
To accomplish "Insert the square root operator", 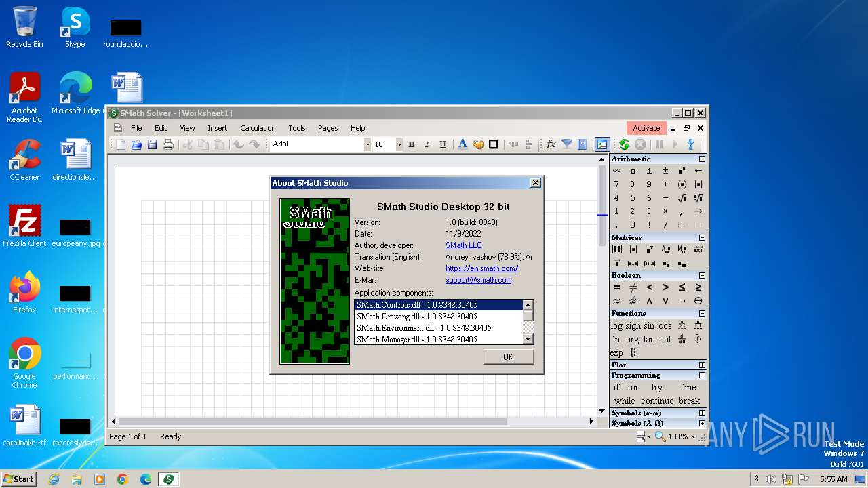I will pyautogui.click(x=682, y=198).
